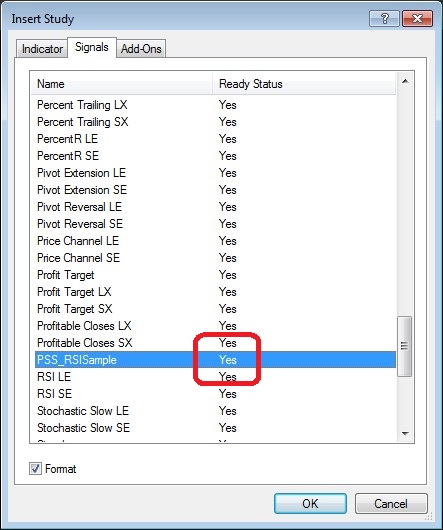443x530 pixels.
Task: Sort by the Ready Status column header
Action: [x=303, y=84]
